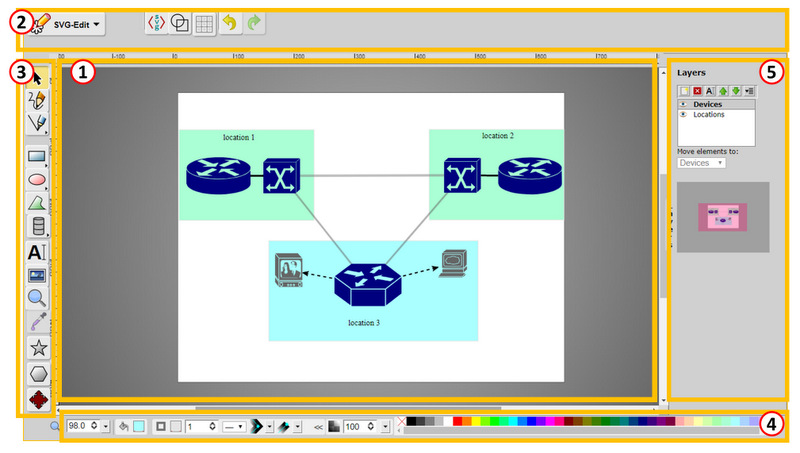
Task: Delete layer using the red X button
Action: coord(697,91)
